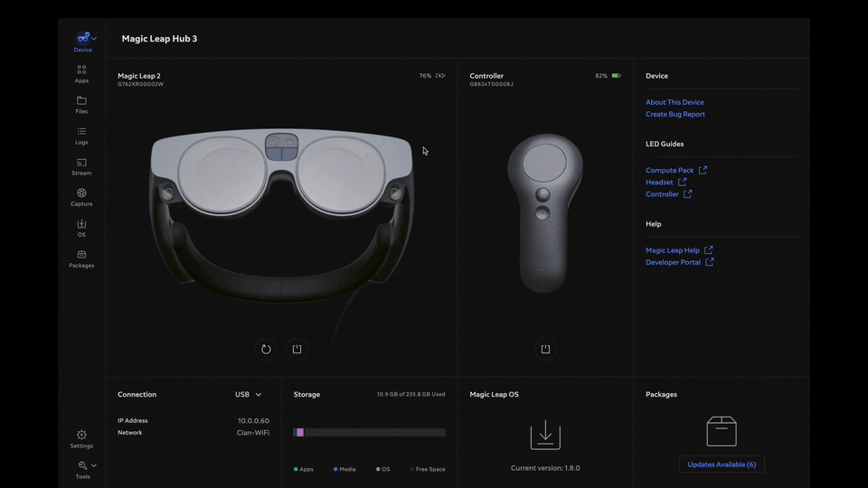Click the Packages box icon
This screenshot has height=488, width=868.
point(722,432)
